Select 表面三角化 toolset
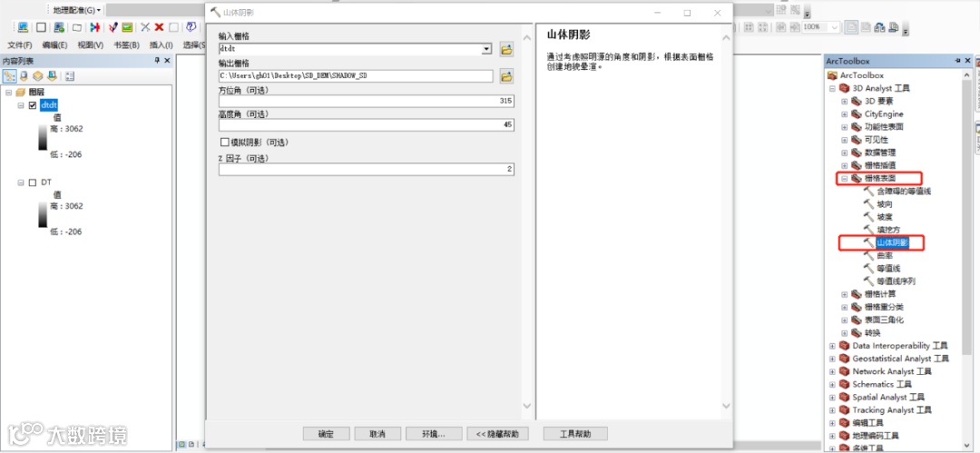Screen dimensions: 980x453 click(x=884, y=320)
